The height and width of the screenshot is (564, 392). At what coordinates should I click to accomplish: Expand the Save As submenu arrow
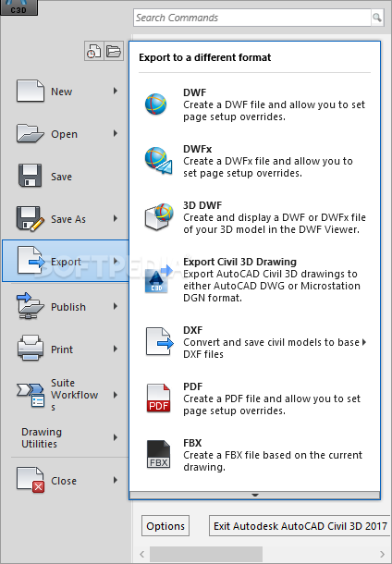point(116,219)
